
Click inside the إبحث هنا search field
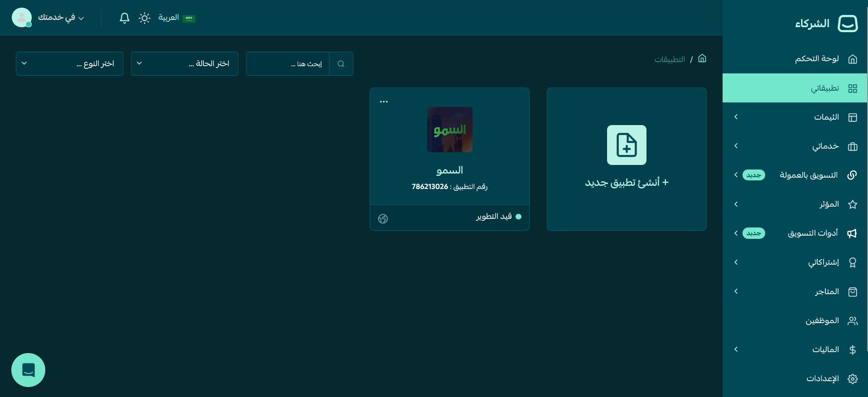[x=288, y=64]
